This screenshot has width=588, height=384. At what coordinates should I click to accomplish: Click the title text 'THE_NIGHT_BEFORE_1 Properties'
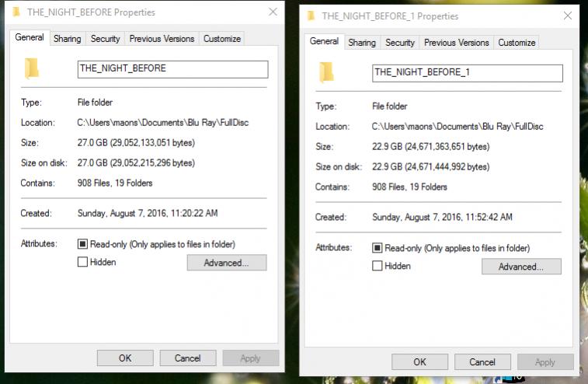point(390,16)
